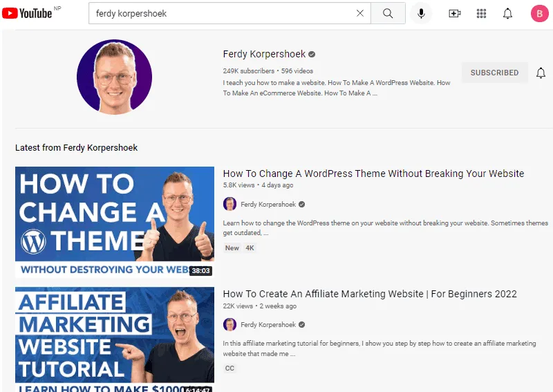The image size is (553, 392).
Task: Open title 'How To Create An Affiliate Marketing Website'
Action: tap(370, 294)
